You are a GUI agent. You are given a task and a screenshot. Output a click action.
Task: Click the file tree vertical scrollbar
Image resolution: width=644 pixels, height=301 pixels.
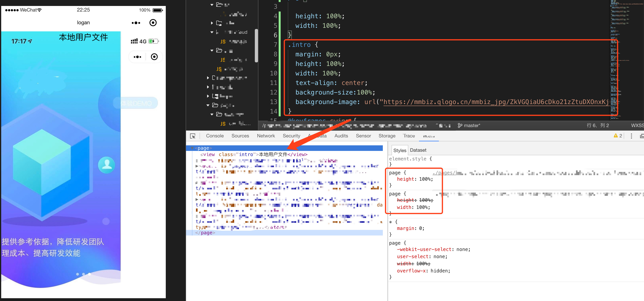point(256,46)
